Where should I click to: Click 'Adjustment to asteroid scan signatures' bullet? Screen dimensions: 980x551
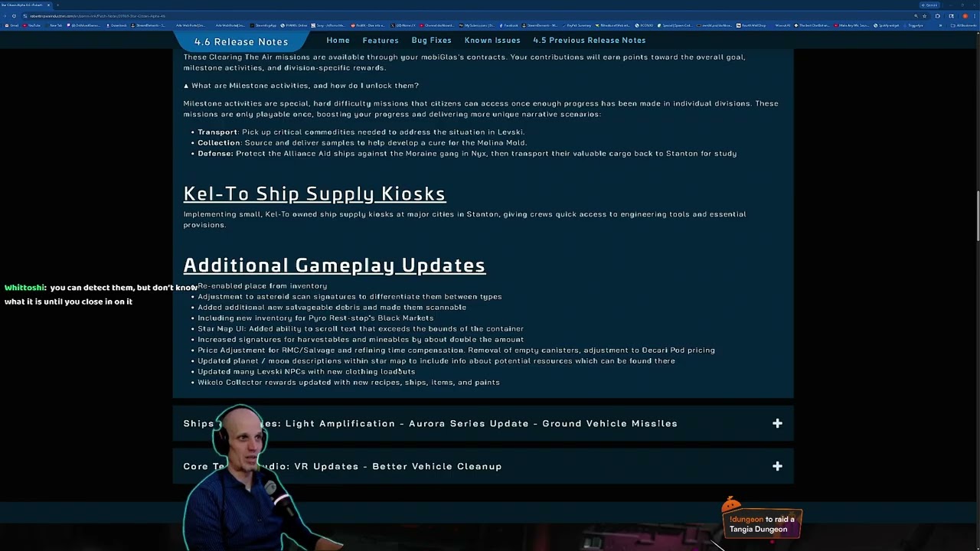pyautogui.click(x=350, y=297)
